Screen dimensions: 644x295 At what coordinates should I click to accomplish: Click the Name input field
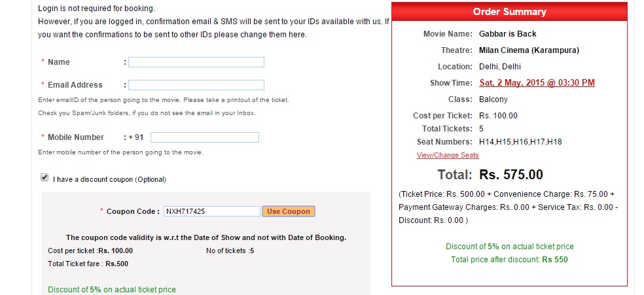pyautogui.click(x=196, y=62)
